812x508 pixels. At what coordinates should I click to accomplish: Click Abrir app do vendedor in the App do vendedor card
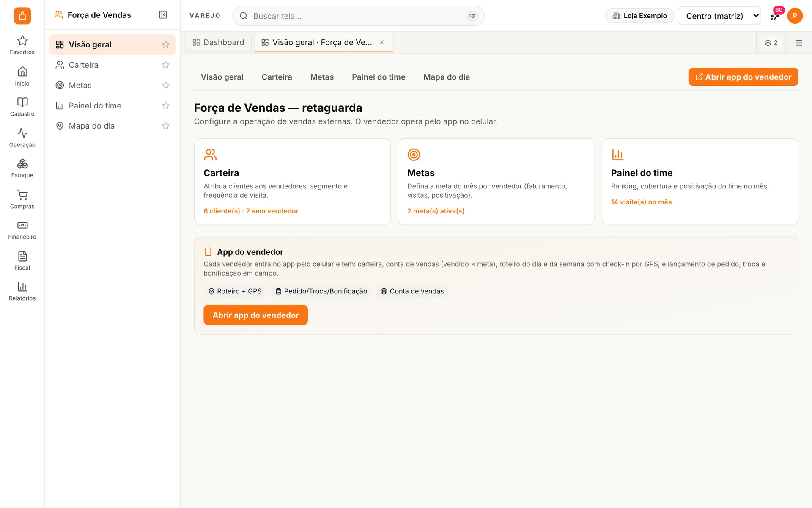pyautogui.click(x=255, y=315)
